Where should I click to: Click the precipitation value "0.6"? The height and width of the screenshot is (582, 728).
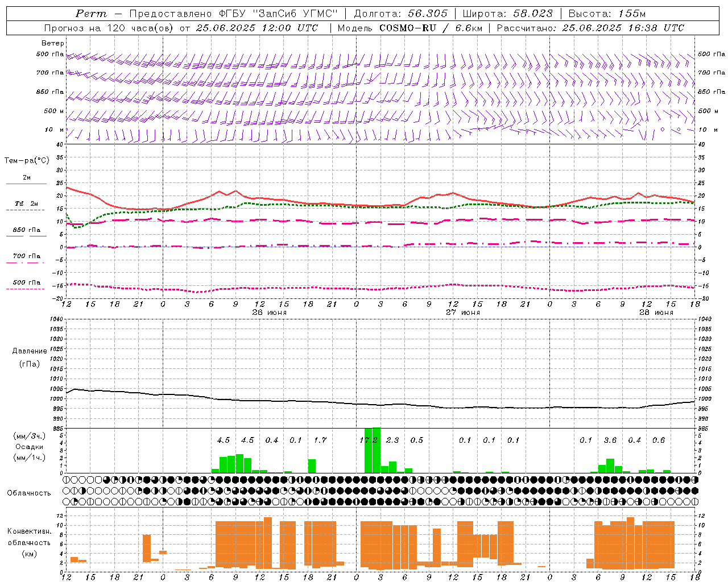(x=659, y=440)
